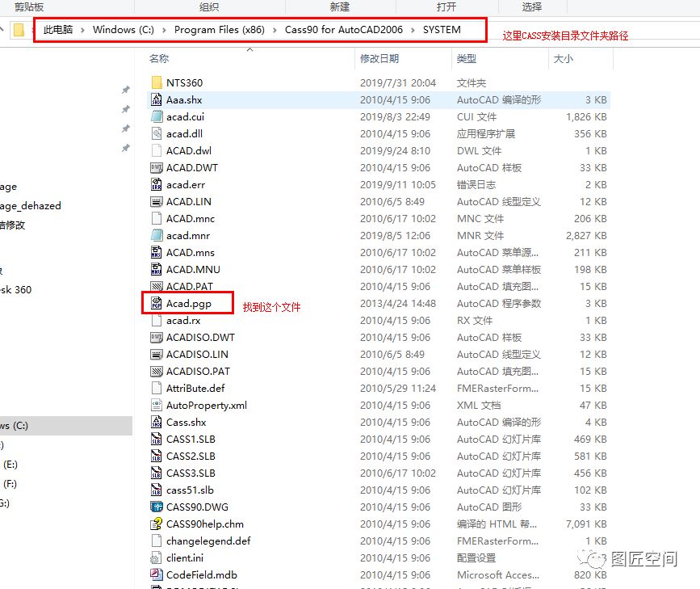
Task: Expand chevron after Program Files (x86)
Action: pyautogui.click(x=275, y=30)
